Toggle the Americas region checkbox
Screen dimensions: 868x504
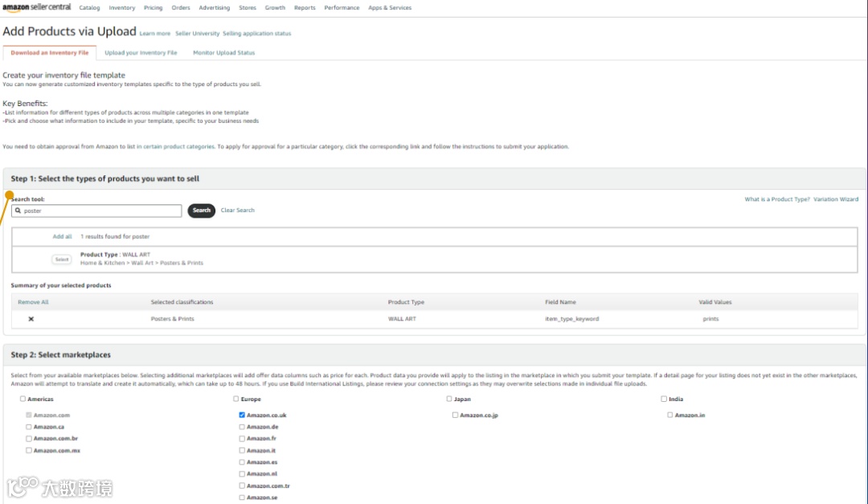point(23,399)
